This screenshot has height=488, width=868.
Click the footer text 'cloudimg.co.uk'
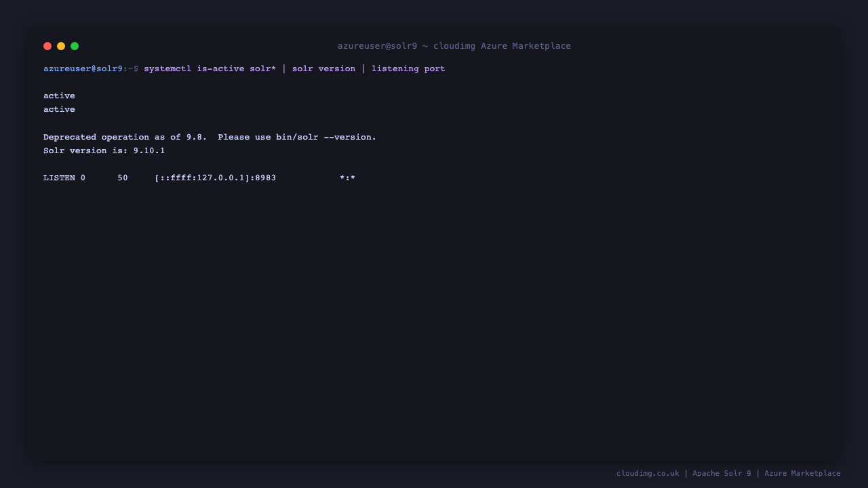point(648,473)
